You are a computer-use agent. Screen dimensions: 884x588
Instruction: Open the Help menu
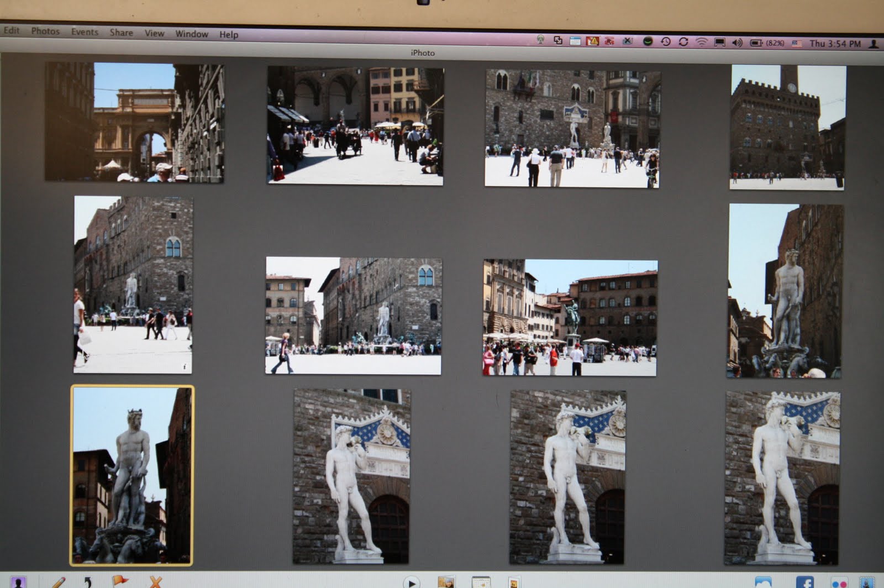point(229,34)
